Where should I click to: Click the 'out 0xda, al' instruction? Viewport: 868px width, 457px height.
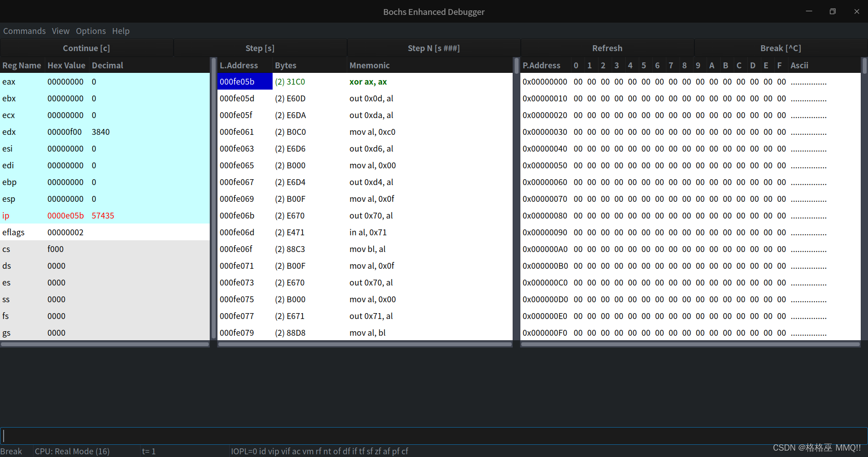(371, 115)
